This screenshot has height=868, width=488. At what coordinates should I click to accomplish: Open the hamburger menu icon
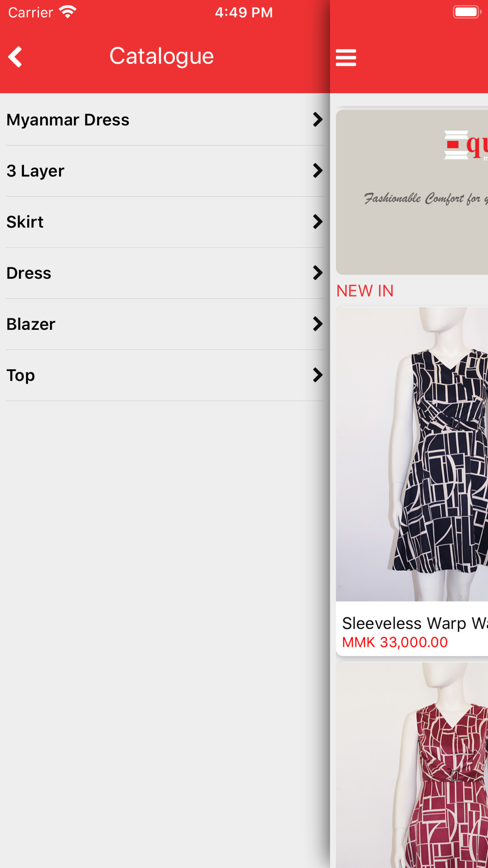pyautogui.click(x=346, y=57)
